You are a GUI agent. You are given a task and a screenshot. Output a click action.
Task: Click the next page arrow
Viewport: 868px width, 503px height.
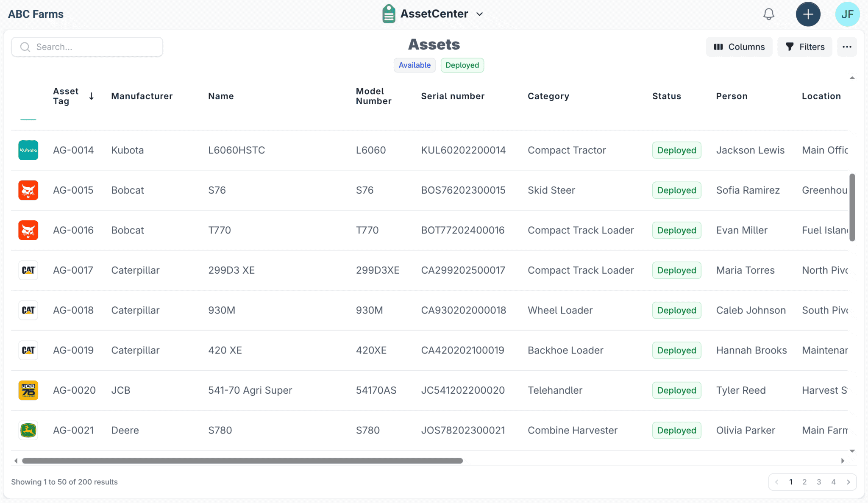pos(848,482)
